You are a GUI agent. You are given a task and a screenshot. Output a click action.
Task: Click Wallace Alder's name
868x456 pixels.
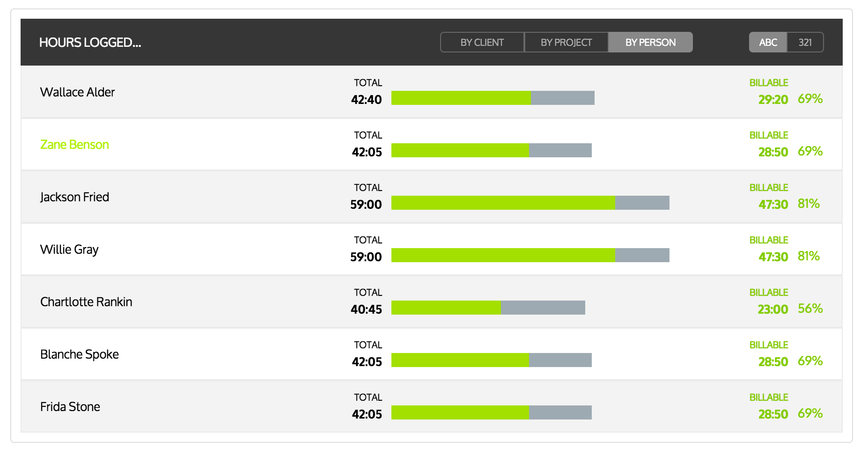coord(77,92)
